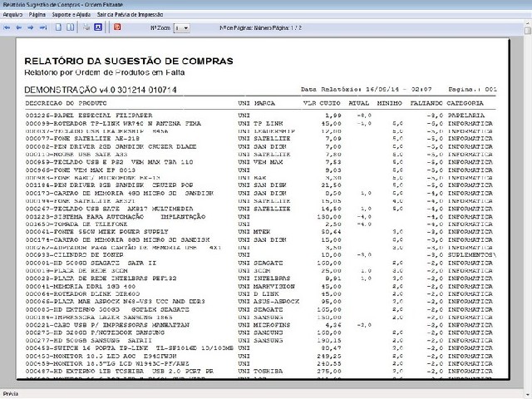The image size is (532, 399).
Task: Click the VLR CUSTO column header
Action: tap(322, 103)
